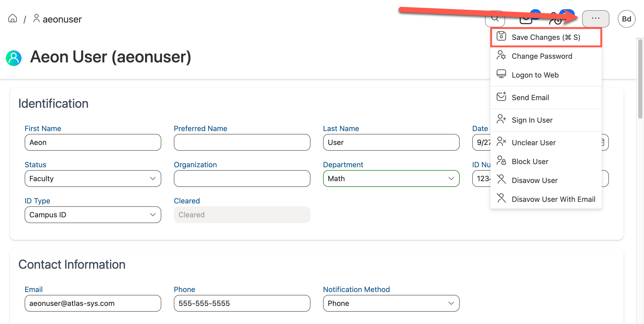Click the aeonuser breadcrumb link
This screenshot has width=644, height=324.
click(62, 19)
